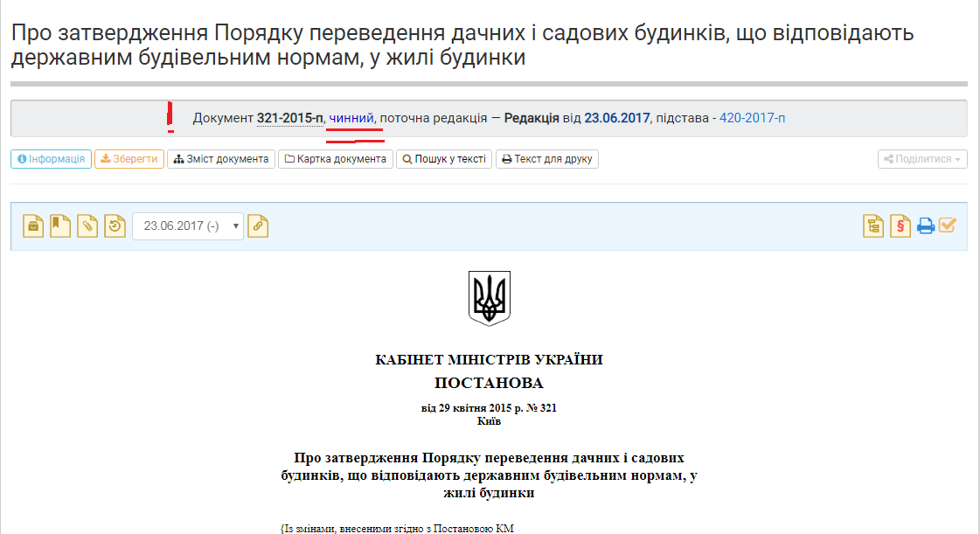The width and height of the screenshot is (980, 534).
Task: Open the 23.06.2017 revision date dropdown
Action: 187,226
